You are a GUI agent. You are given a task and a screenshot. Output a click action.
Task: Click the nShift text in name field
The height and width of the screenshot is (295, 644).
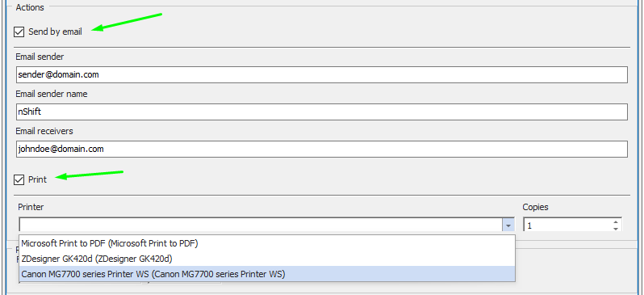click(30, 112)
